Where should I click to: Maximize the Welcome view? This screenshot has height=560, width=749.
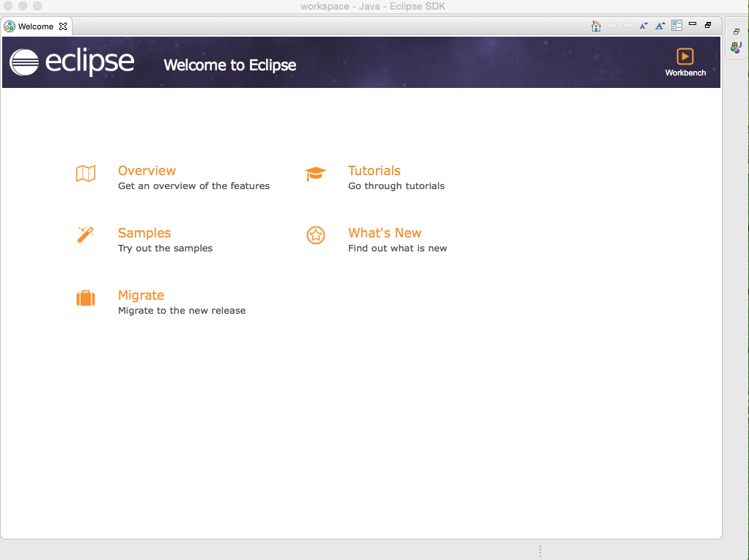[x=708, y=25]
